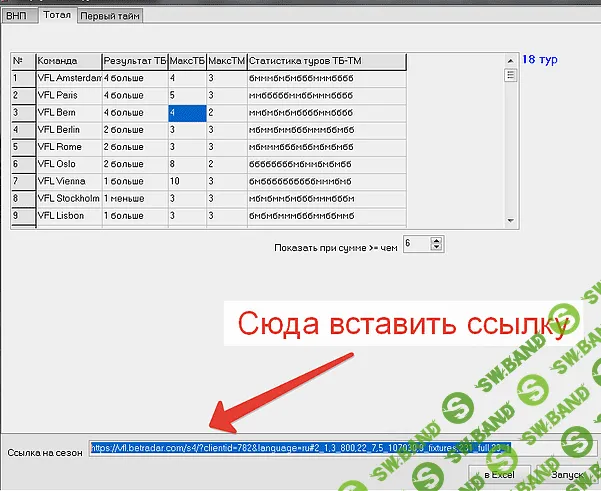The width and height of the screenshot is (601, 491).
Task: Increase the sum threshold spinner value
Action: [437, 240]
